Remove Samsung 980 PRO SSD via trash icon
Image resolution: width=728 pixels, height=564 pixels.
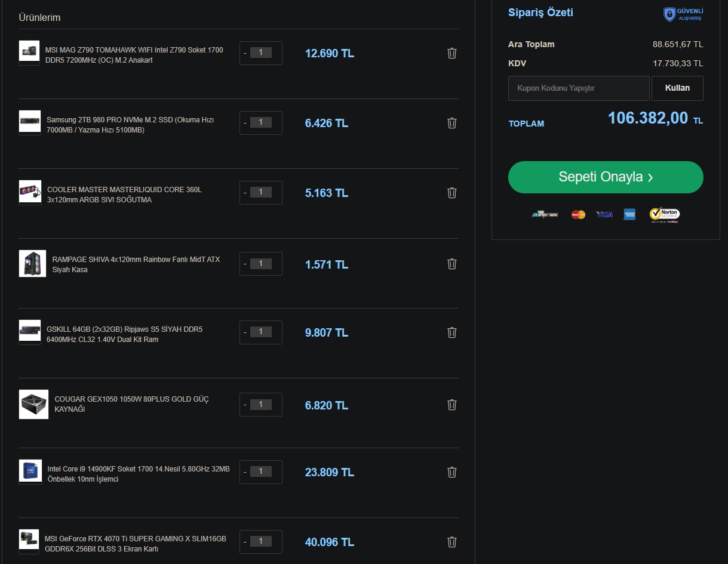click(452, 123)
